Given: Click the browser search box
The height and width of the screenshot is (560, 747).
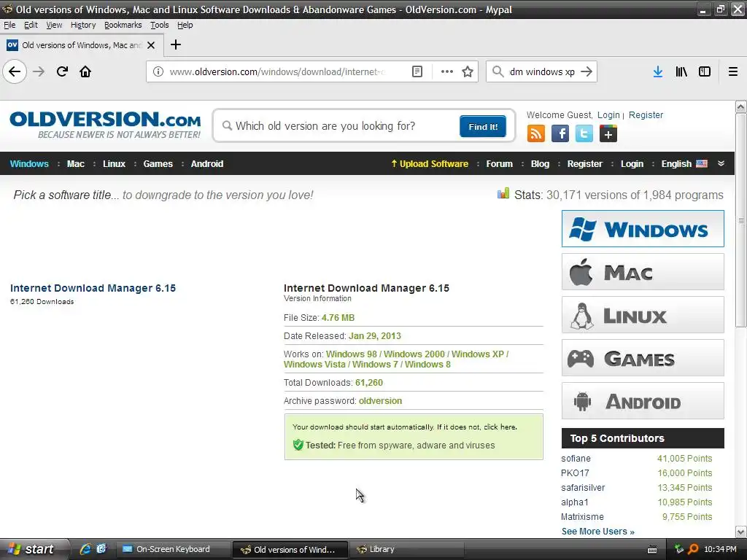Looking at the screenshot, I should [x=542, y=72].
